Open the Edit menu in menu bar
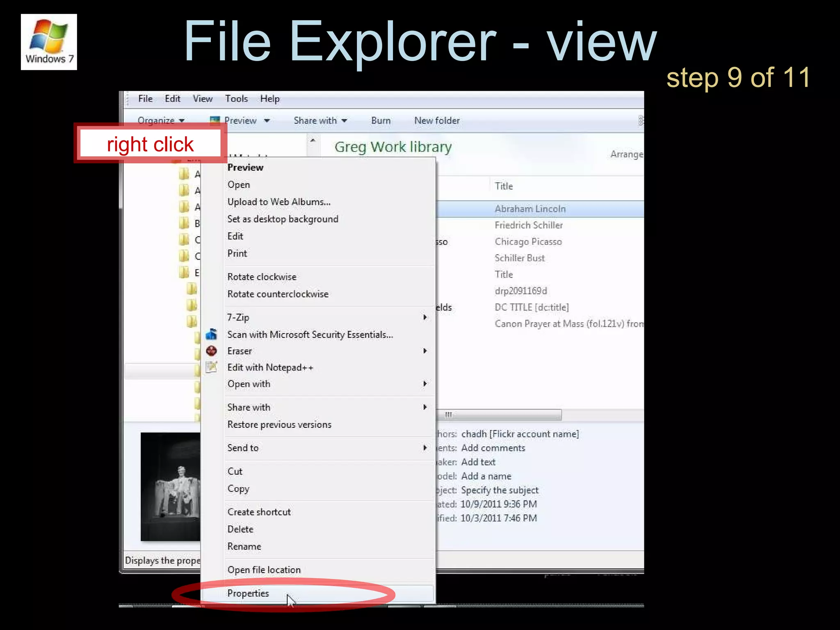The height and width of the screenshot is (630, 840). click(x=172, y=99)
